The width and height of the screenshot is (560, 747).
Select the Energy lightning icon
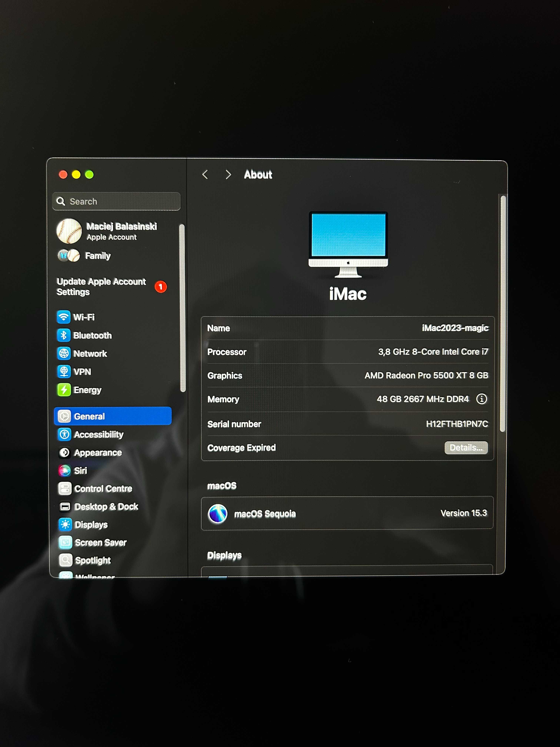pos(64,390)
